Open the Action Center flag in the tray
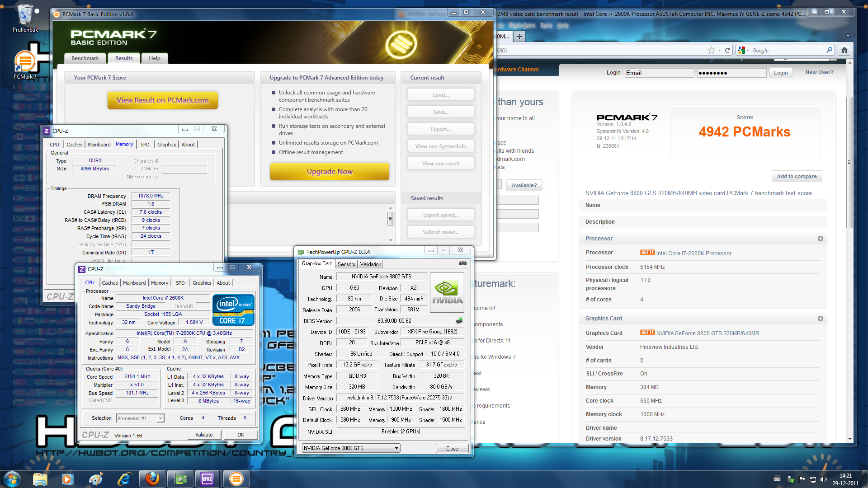868x488 pixels. pyautogui.click(x=802, y=479)
